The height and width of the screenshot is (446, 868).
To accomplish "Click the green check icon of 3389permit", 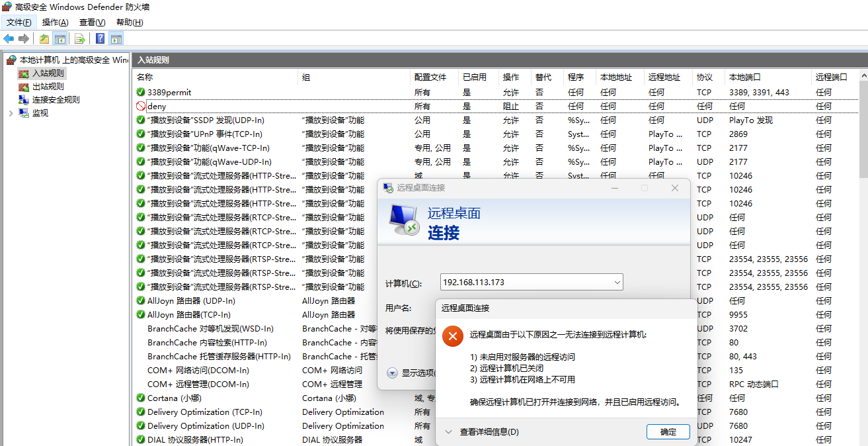I will pyautogui.click(x=141, y=93).
